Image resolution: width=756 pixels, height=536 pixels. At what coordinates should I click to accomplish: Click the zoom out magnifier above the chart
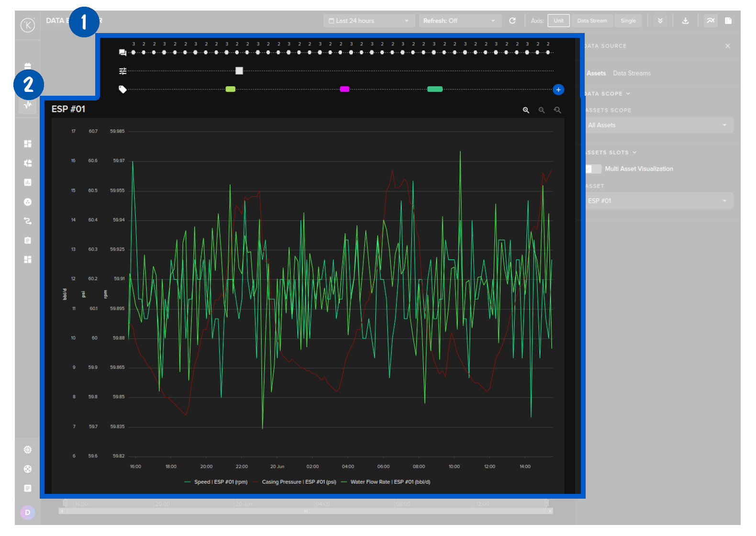[x=542, y=110]
